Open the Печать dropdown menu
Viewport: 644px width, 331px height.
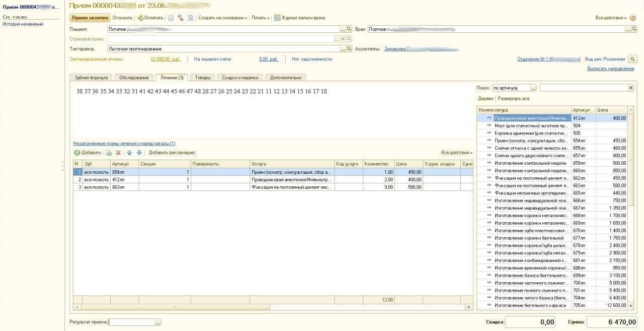[x=260, y=18]
